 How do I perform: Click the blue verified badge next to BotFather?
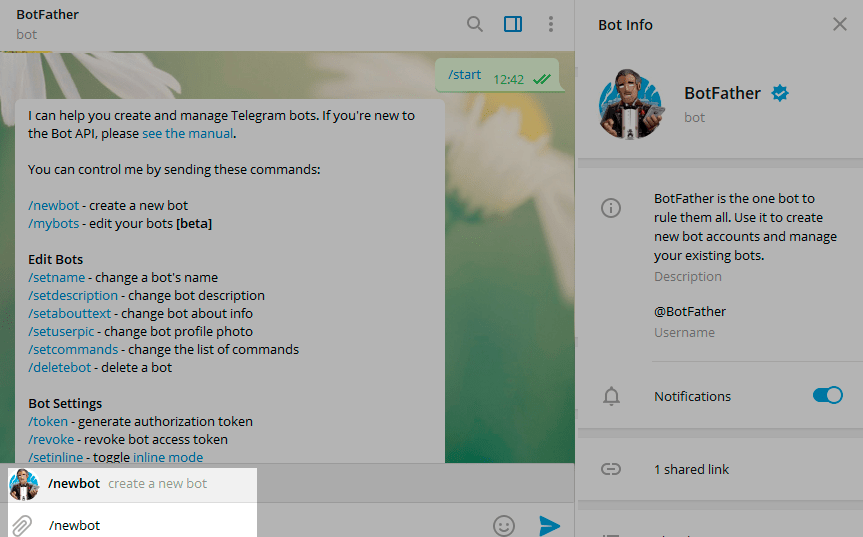tap(779, 93)
